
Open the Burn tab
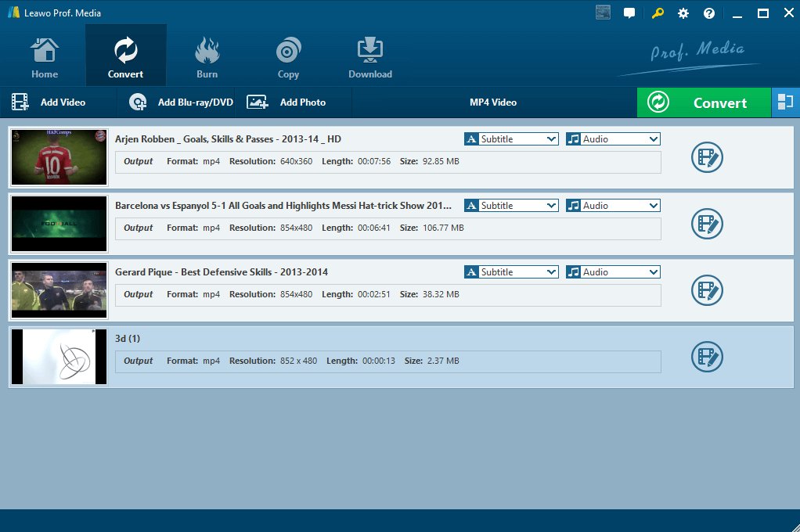pos(207,58)
